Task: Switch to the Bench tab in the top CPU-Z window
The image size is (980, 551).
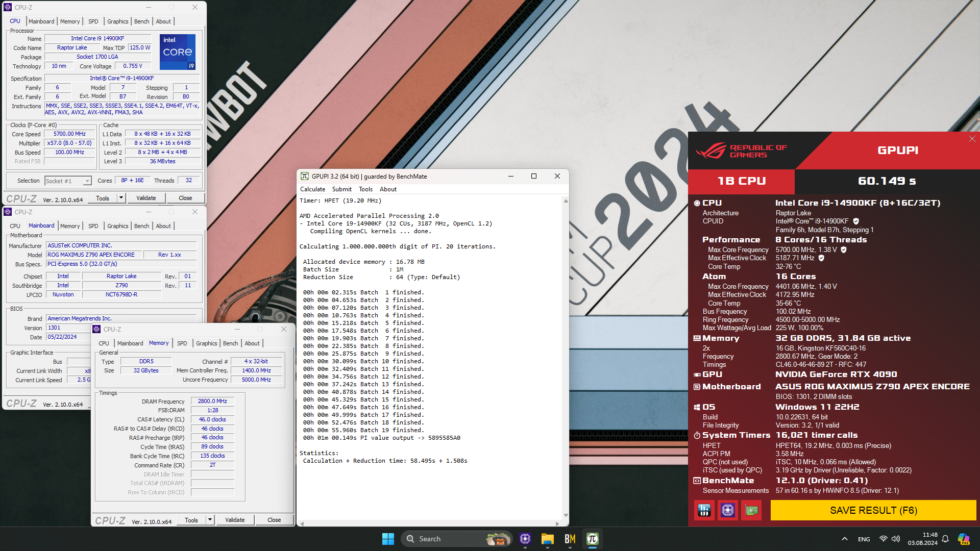Action: (x=142, y=21)
